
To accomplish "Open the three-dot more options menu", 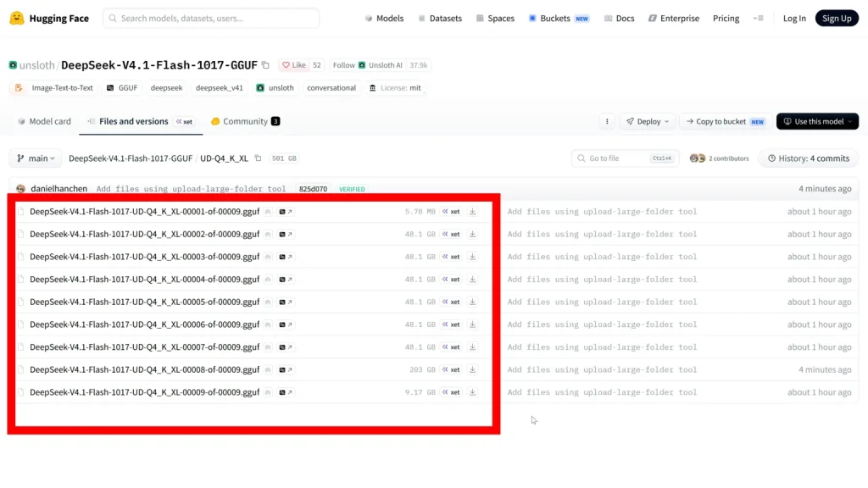I will pos(607,122).
